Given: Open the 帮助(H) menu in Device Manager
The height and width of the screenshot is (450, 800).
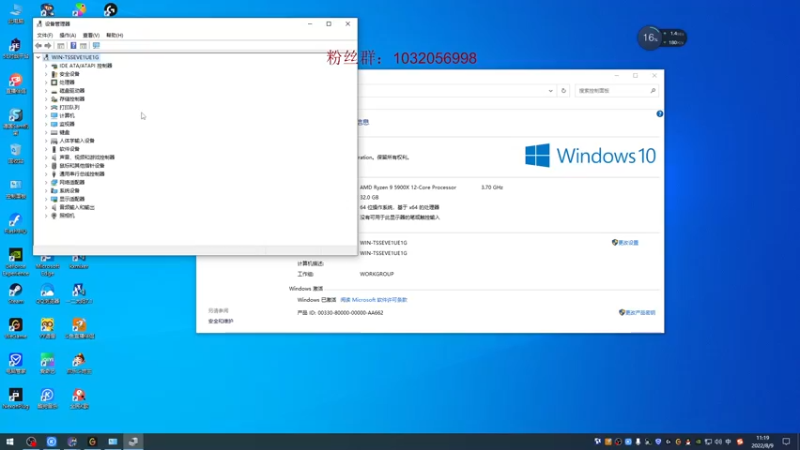Looking at the screenshot, I should click(114, 35).
